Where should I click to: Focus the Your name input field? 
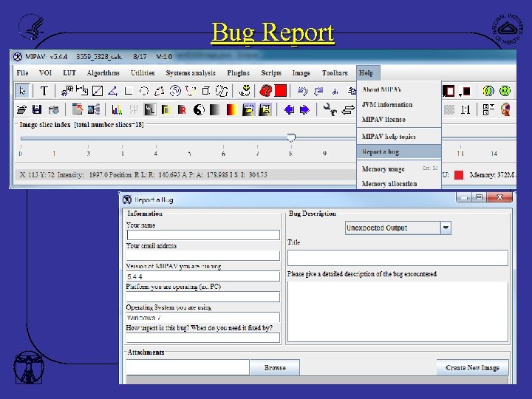point(203,235)
